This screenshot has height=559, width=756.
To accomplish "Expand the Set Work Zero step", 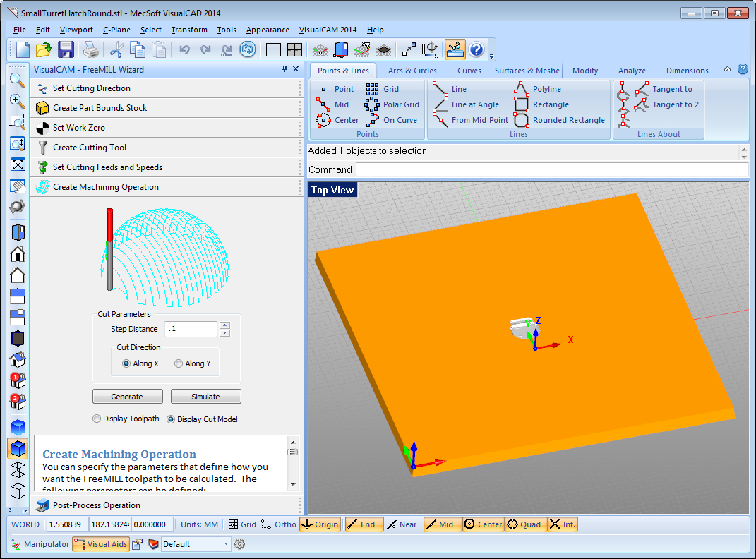I will [x=167, y=128].
